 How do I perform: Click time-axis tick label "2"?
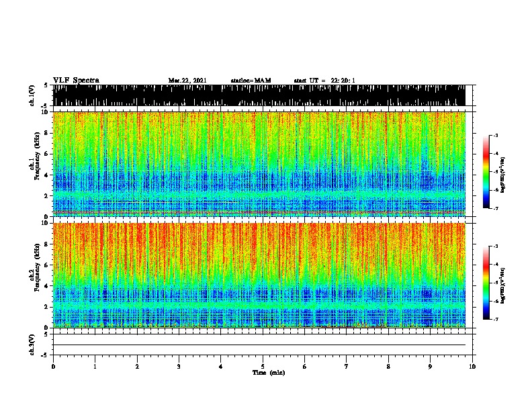(x=137, y=367)
